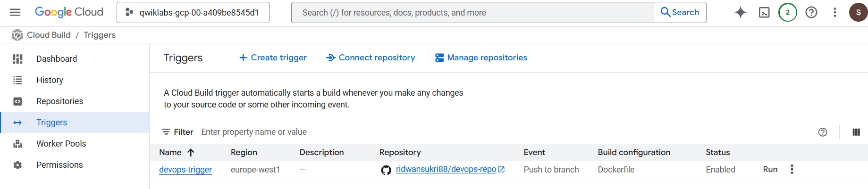Click the Triggers page heading
Image resolution: width=868 pixels, height=189 pixels.
[x=183, y=58]
